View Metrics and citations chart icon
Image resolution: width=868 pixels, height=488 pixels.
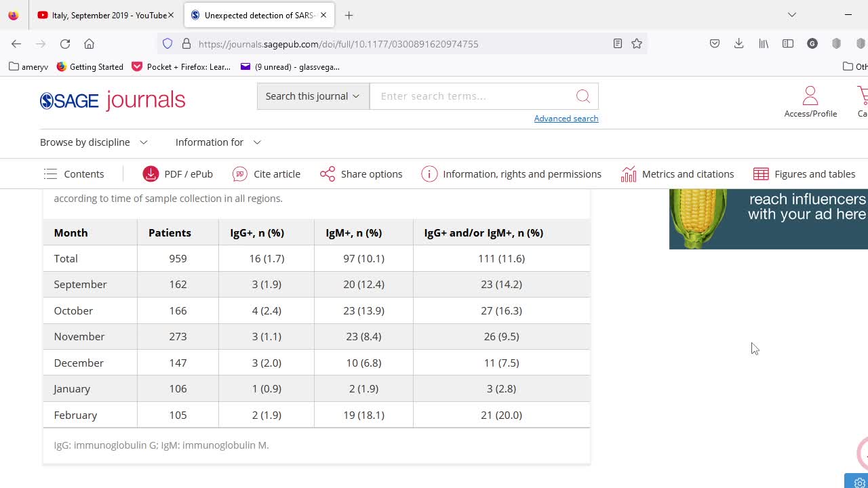pyautogui.click(x=629, y=174)
